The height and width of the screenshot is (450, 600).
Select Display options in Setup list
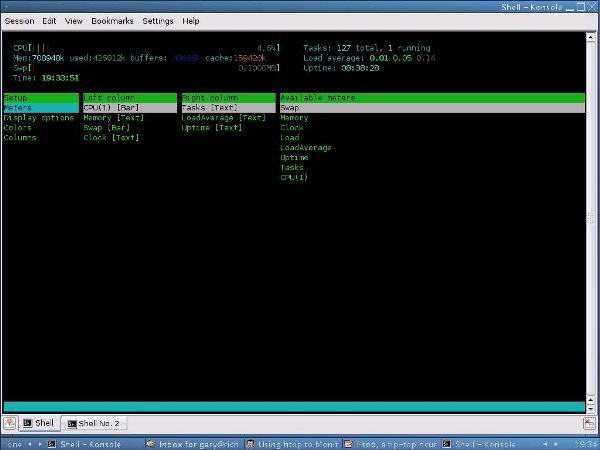[38, 118]
